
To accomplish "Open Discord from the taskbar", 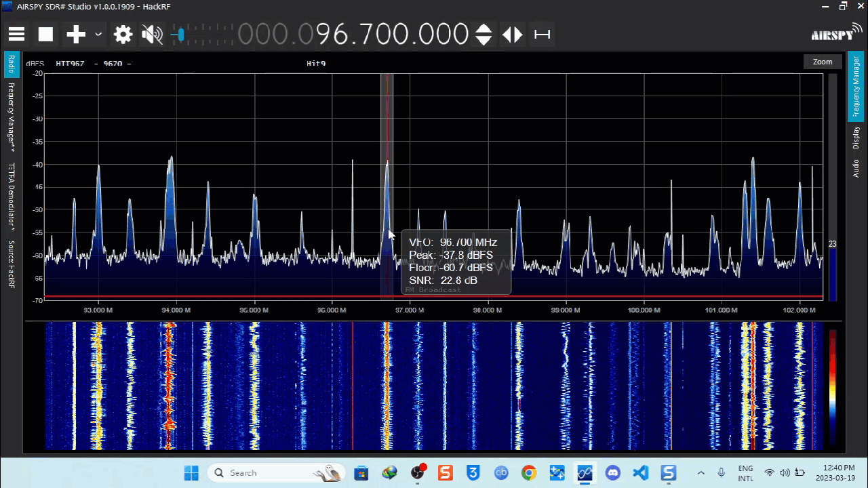I will click(x=613, y=472).
